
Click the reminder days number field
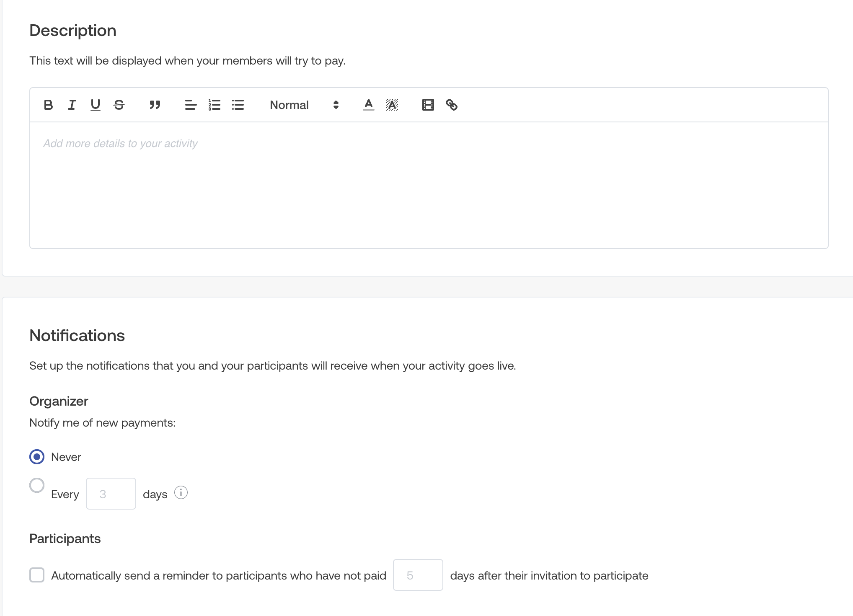coord(418,575)
